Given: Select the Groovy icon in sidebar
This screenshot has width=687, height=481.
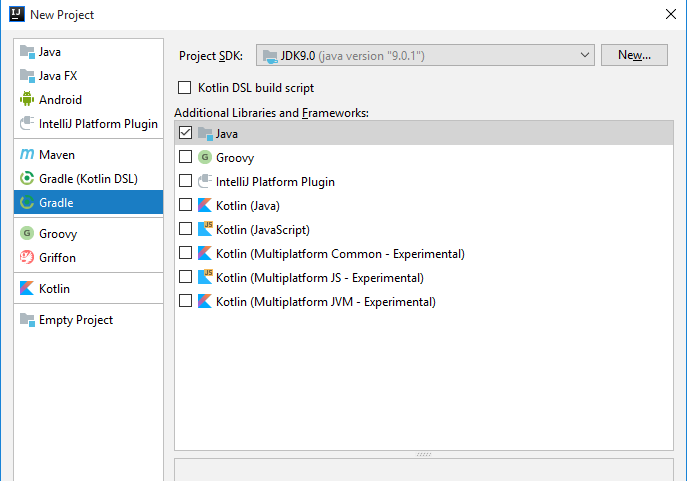Looking at the screenshot, I should (27, 233).
